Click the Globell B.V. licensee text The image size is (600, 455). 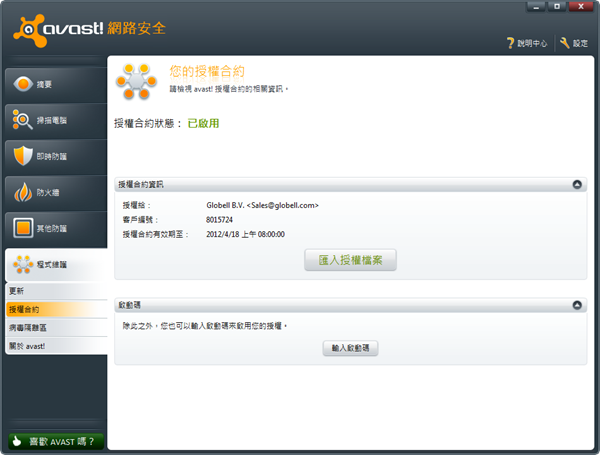coord(262,205)
